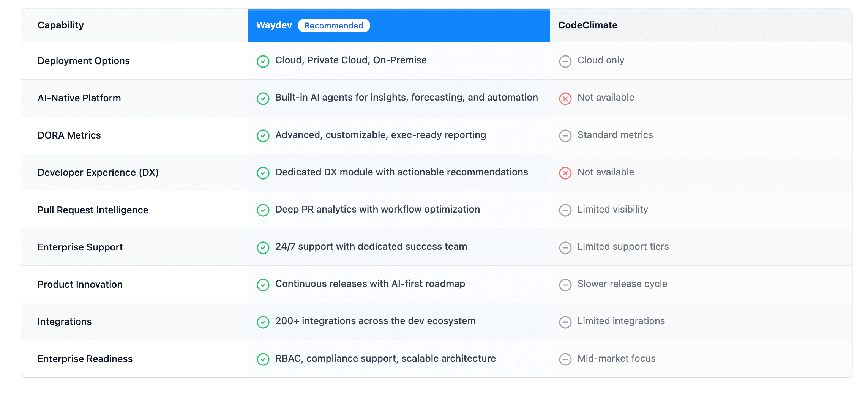
Task: Select the CodeClimate column header
Action: (x=587, y=25)
